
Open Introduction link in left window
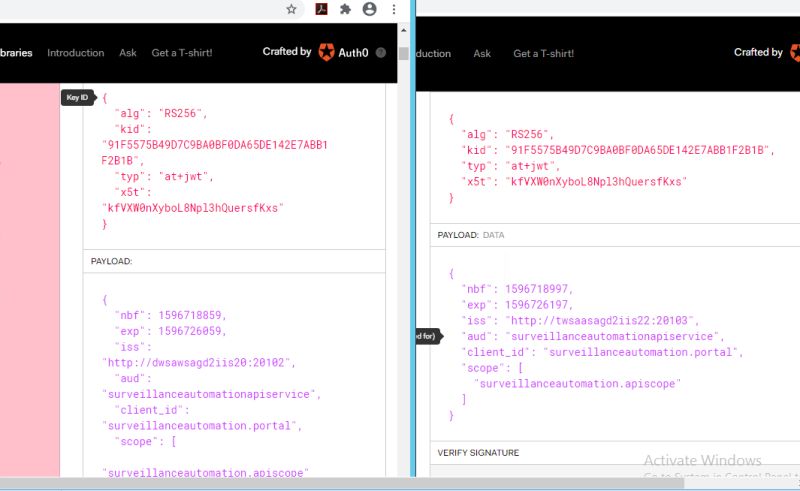(76, 53)
